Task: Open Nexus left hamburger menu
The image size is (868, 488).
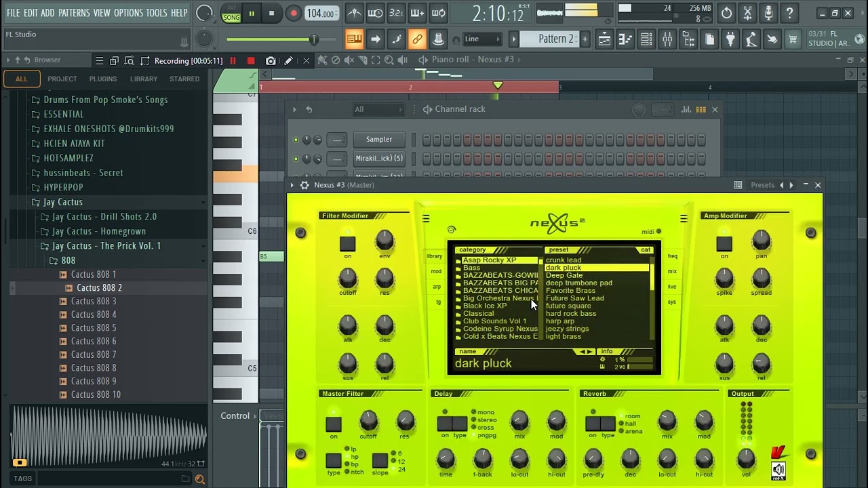Action: pyautogui.click(x=425, y=219)
